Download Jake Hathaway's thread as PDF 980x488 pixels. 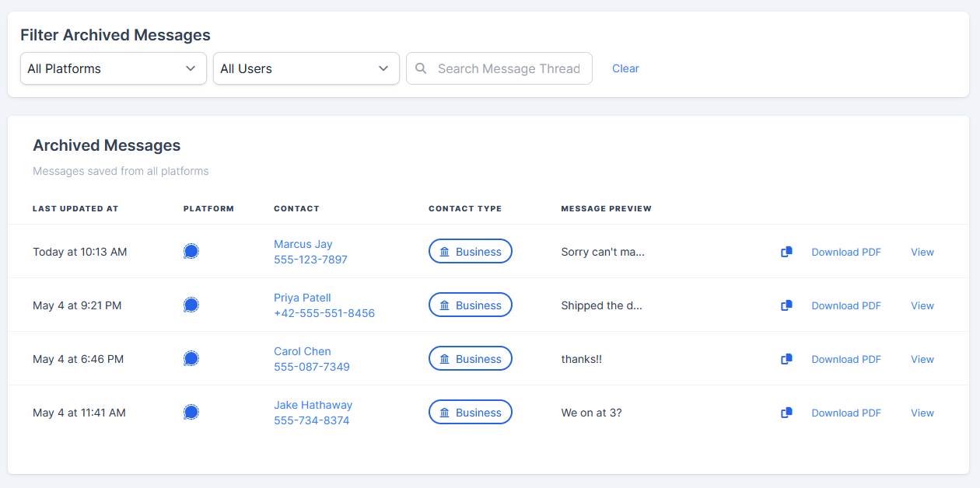[845, 412]
